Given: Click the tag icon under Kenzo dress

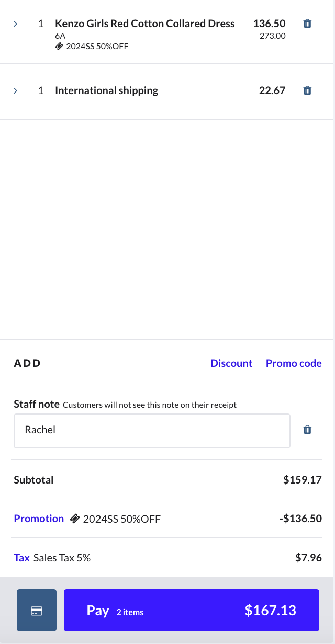Looking at the screenshot, I should (59, 46).
